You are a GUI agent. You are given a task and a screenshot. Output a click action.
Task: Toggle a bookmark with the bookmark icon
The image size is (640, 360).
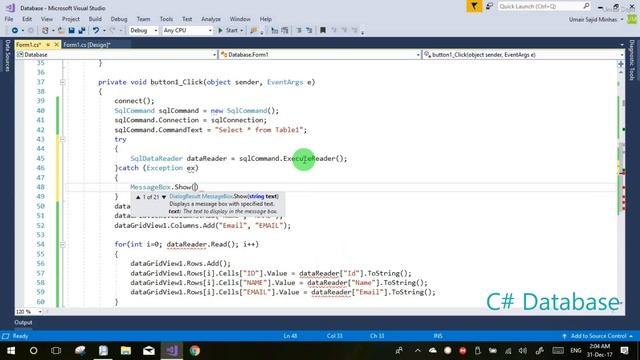323,30
